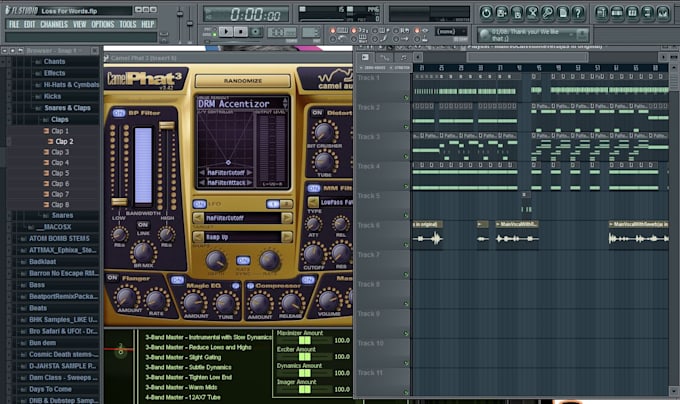
Task: Open the piano roll view icon
Action: pyautogui.click(x=632, y=13)
